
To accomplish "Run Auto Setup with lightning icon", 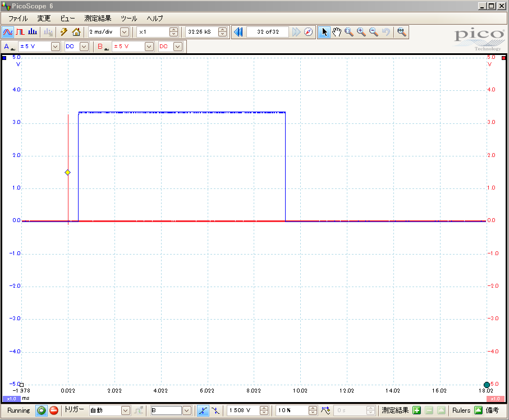I will (x=64, y=32).
